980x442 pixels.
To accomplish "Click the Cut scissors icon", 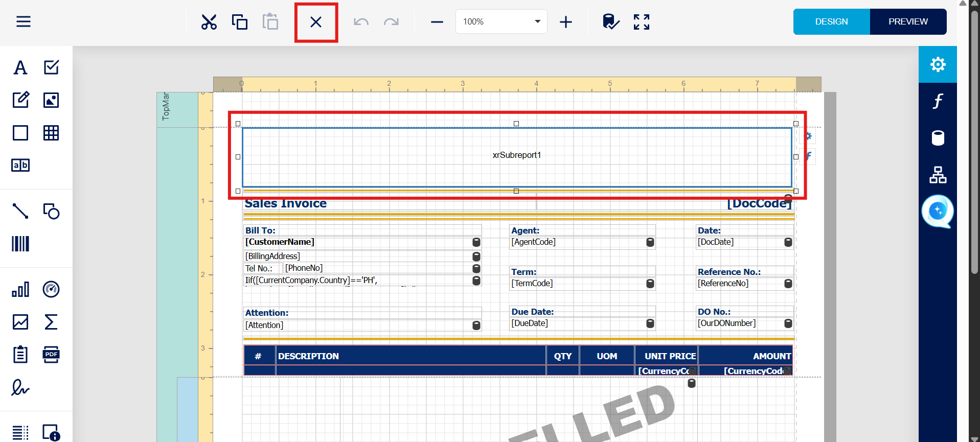I will tap(209, 22).
